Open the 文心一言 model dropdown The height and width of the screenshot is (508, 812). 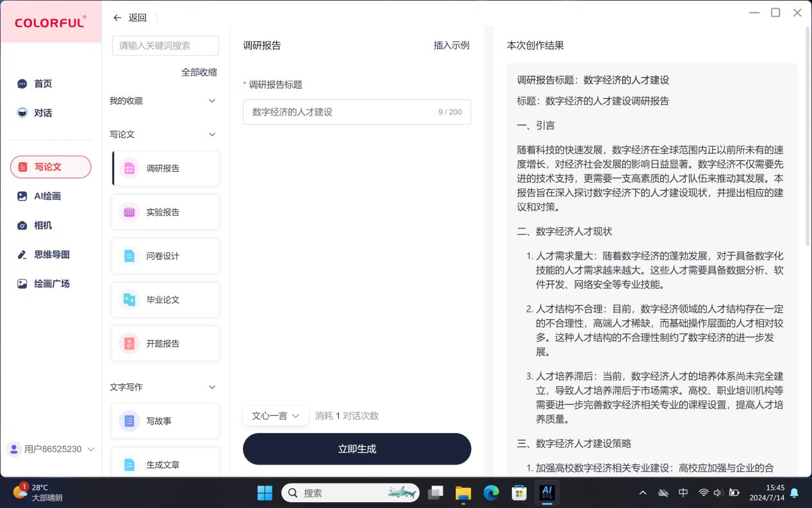(275, 416)
